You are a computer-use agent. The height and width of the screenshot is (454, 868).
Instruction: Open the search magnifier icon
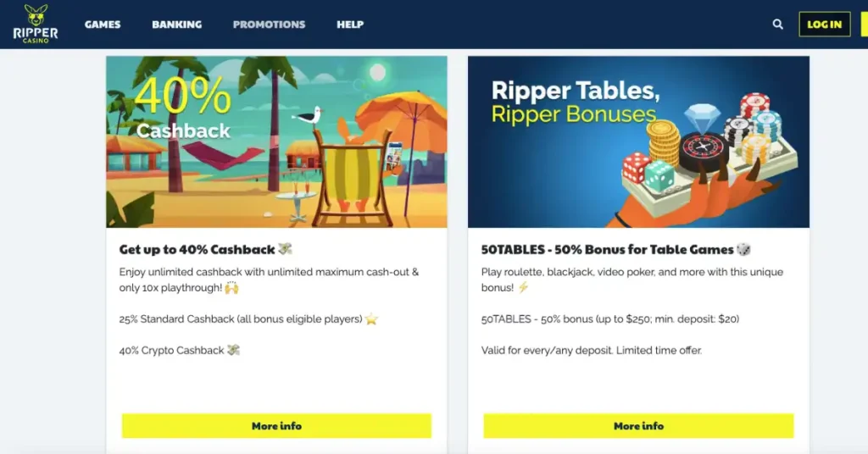pos(778,25)
